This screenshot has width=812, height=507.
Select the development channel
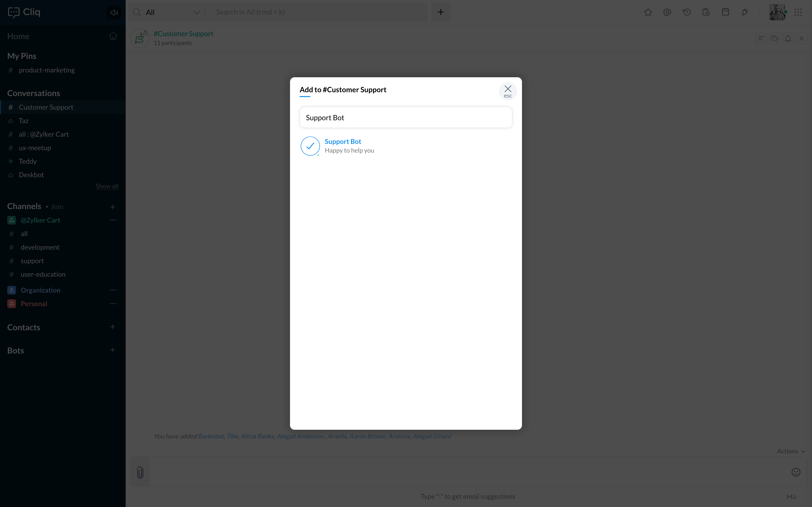tap(40, 247)
